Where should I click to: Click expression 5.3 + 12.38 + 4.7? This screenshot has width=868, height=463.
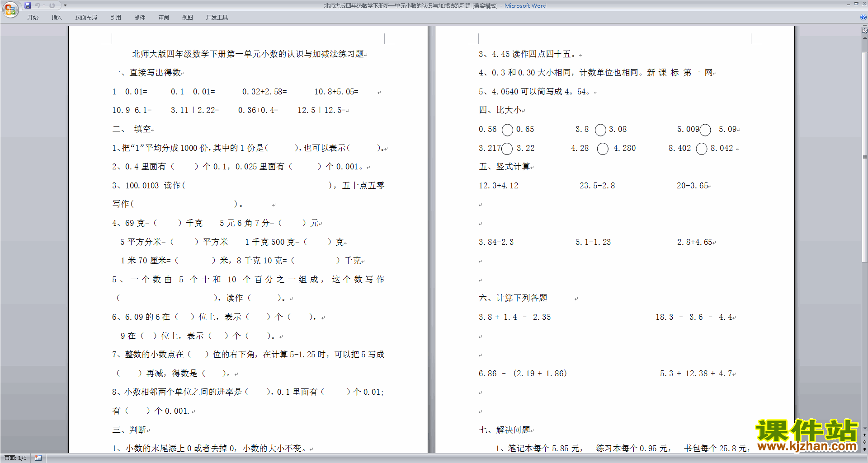696,374
